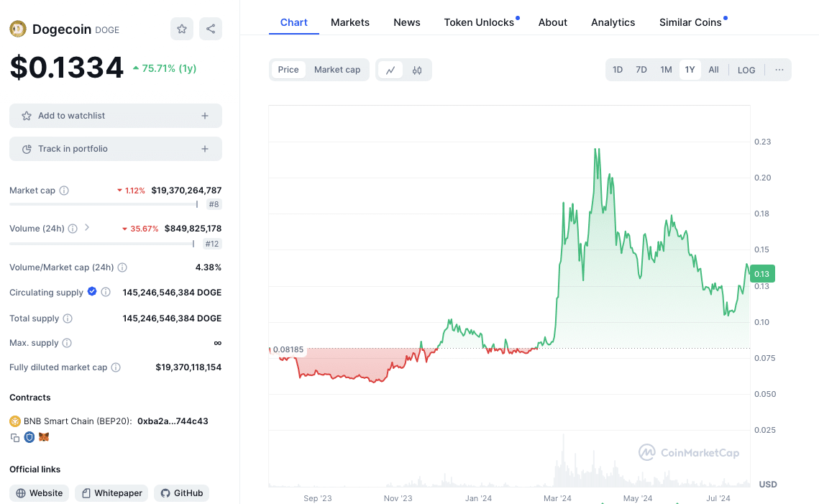
Task: Show Total supply info icon
Action: (68, 319)
